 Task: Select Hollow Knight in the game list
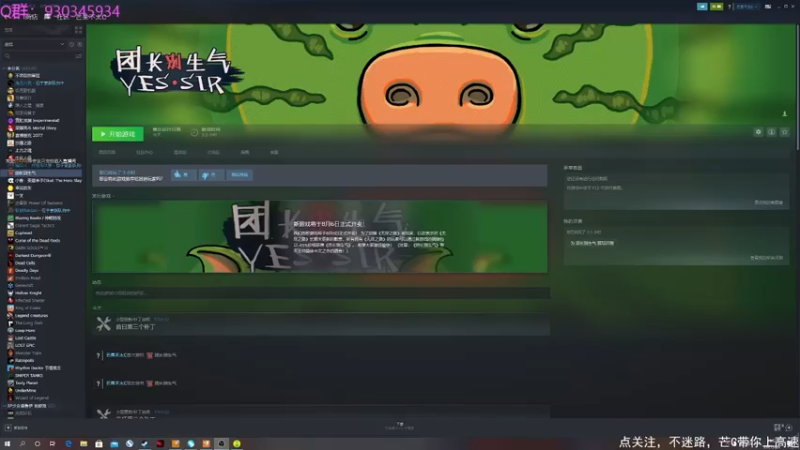(28, 293)
